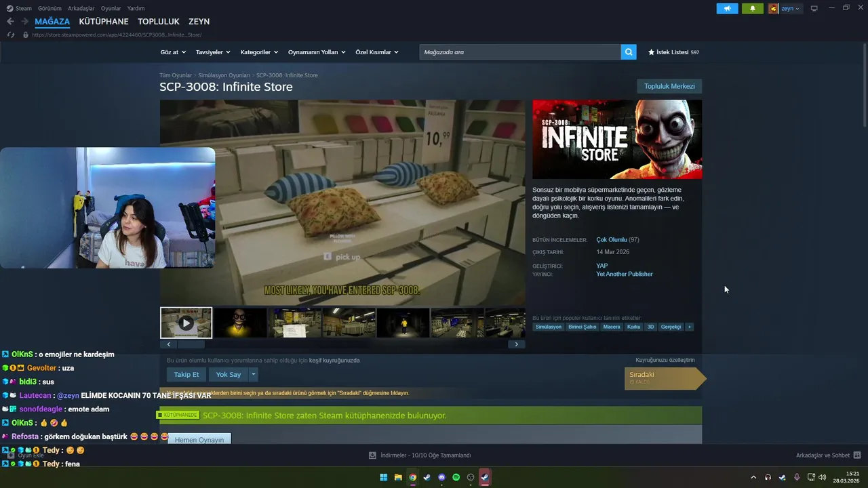The image size is (868, 488).
Task: Open the Steam announcements megaphone button
Action: [x=727, y=8]
